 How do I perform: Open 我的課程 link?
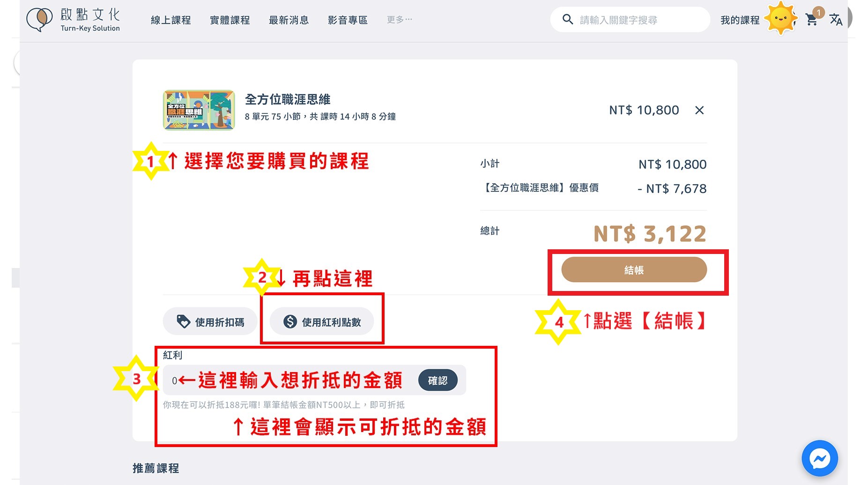(x=740, y=20)
